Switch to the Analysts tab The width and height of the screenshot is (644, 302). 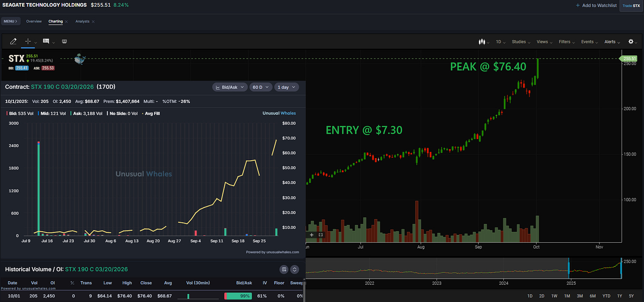click(82, 21)
